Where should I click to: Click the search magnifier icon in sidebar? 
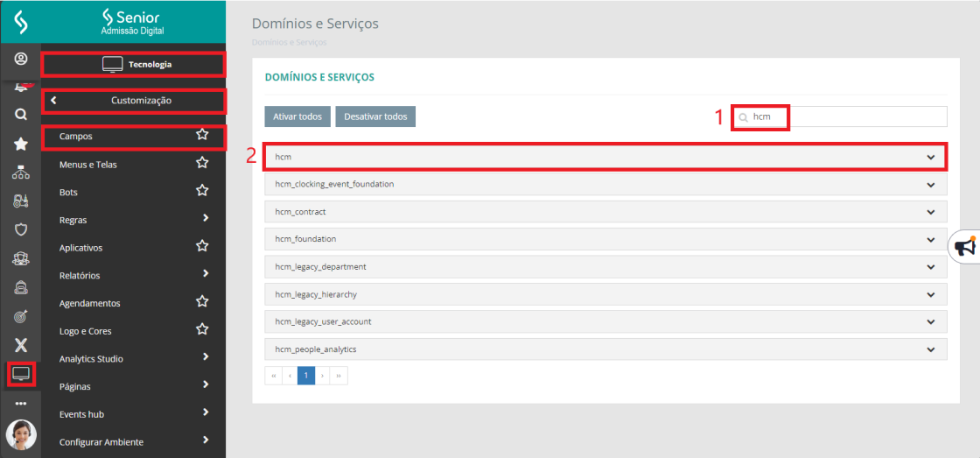point(21,114)
